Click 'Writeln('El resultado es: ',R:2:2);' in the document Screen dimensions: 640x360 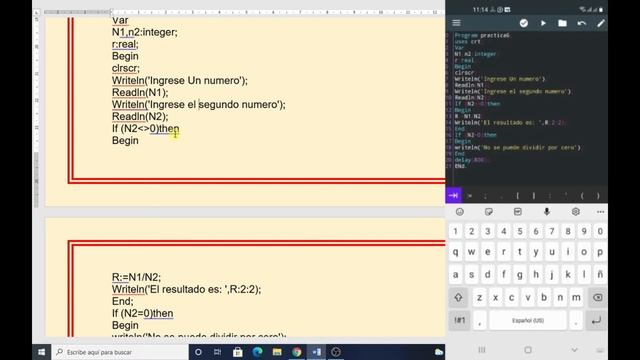(x=186, y=289)
